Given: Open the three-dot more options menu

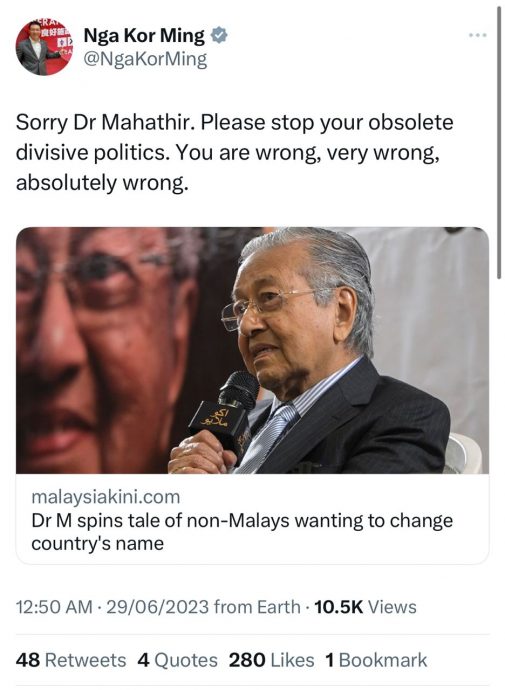Looking at the screenshot, I should [x=477, y=35].
